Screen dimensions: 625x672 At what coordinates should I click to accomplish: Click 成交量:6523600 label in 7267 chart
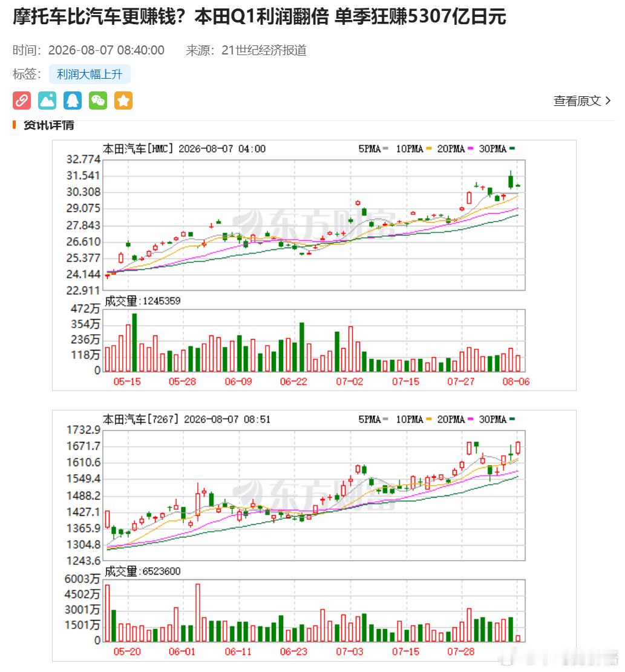pos(143,572)
